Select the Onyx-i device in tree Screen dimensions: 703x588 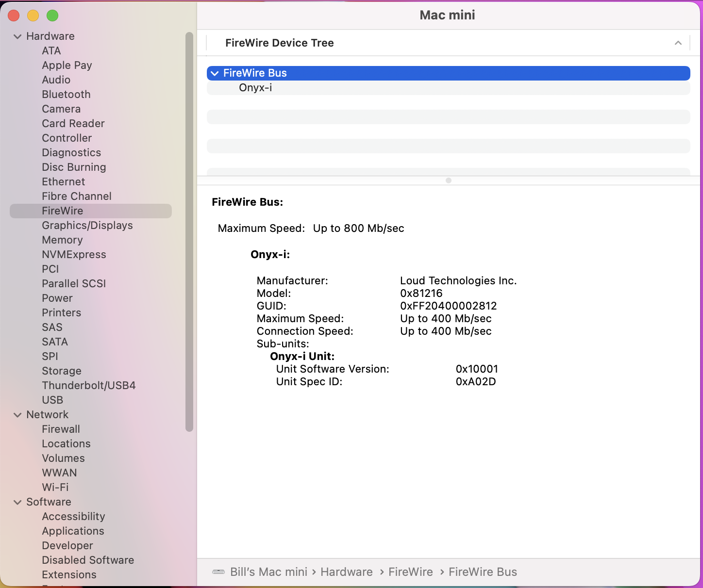click(255, 88)
